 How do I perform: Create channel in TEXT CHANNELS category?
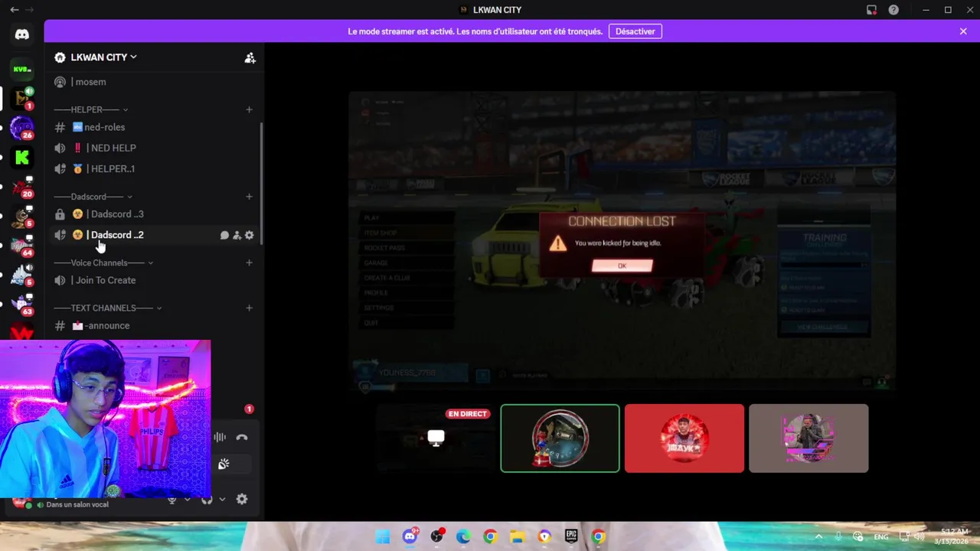coord(249,308)
